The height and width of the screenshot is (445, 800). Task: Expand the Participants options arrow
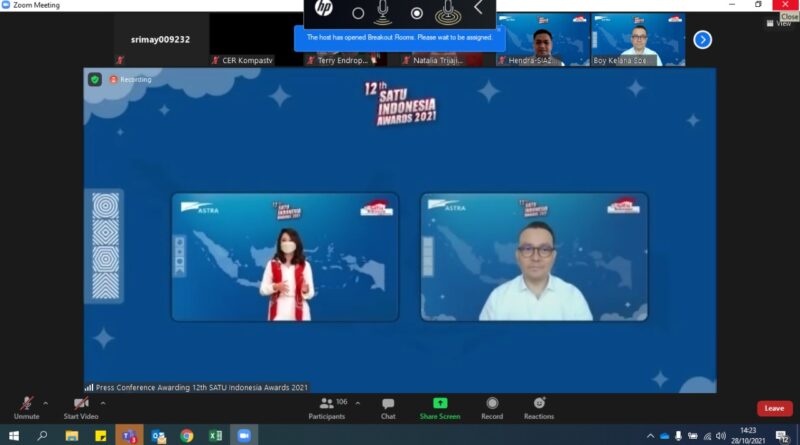[x=358, y=403]
